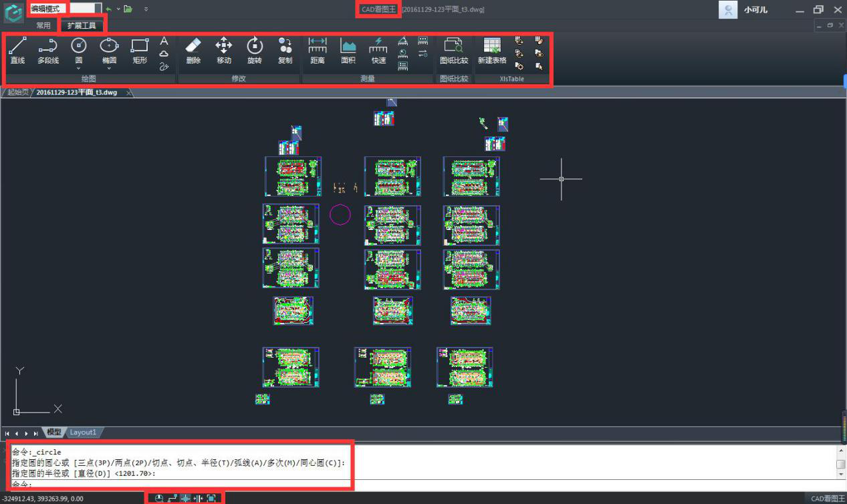Toggle ortho mode in status bar
847x504 pixels.
pos(172,499)
